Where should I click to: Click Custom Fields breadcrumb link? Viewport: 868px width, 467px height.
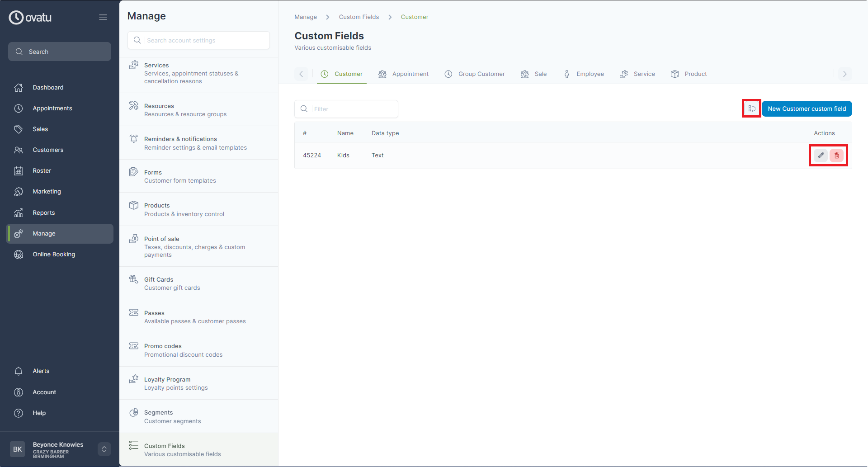coord(359,17)
